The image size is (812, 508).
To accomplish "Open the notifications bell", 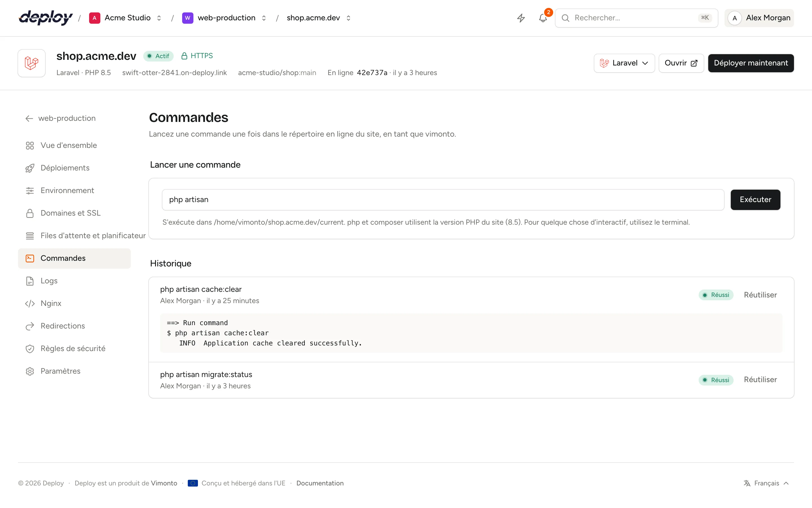I will click(x=543, y=18).
